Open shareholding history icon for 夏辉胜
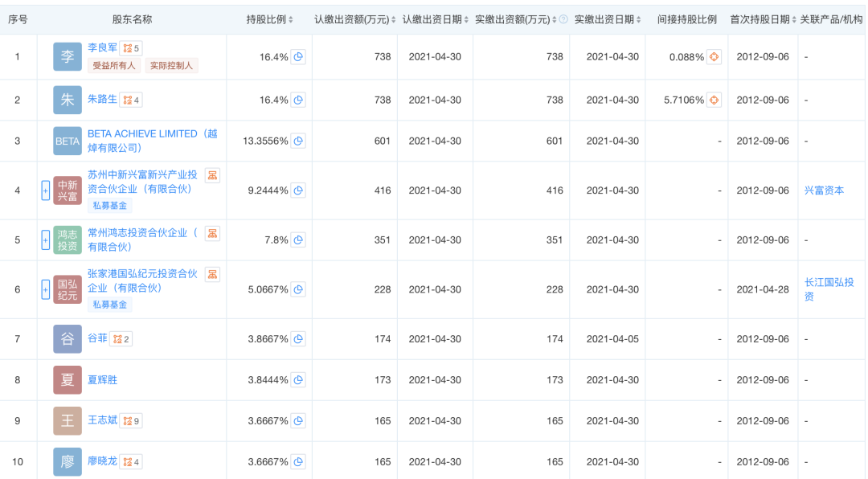This screenshot has width=868, height=479. 298,380
